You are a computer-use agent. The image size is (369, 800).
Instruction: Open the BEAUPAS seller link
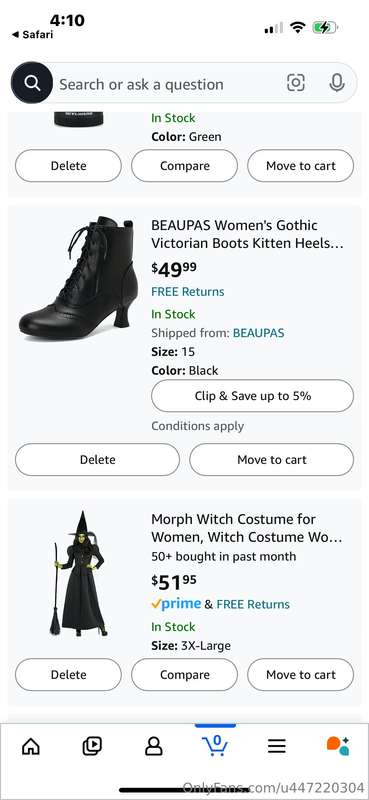coord(258,333)
